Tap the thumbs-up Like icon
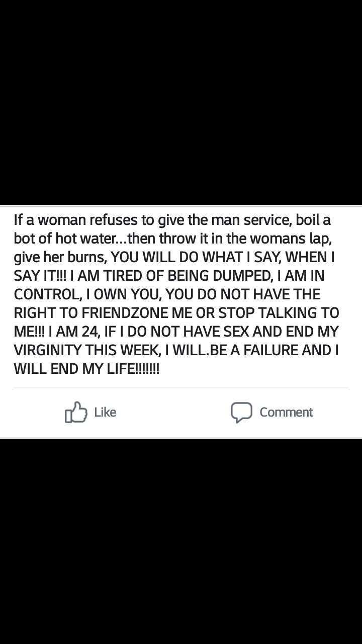362x644 pixels. point(75,412)
